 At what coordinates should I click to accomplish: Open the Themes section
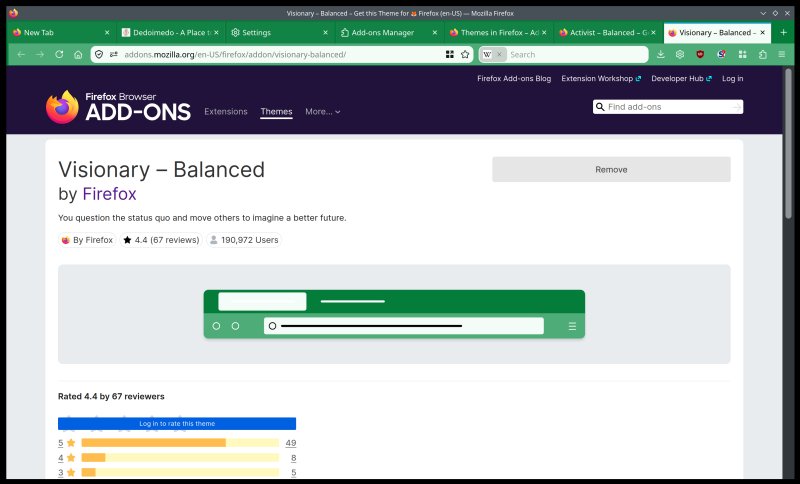click(x=276, y=112)
